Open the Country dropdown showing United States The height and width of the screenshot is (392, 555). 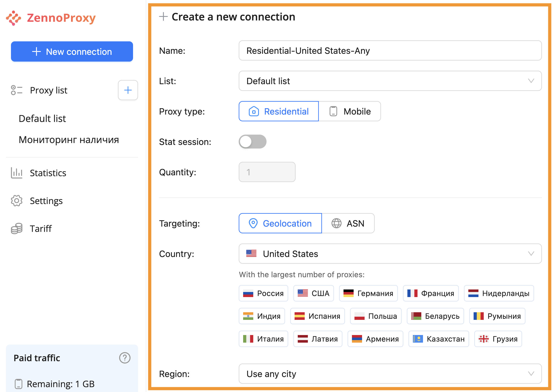coord(390,254)
